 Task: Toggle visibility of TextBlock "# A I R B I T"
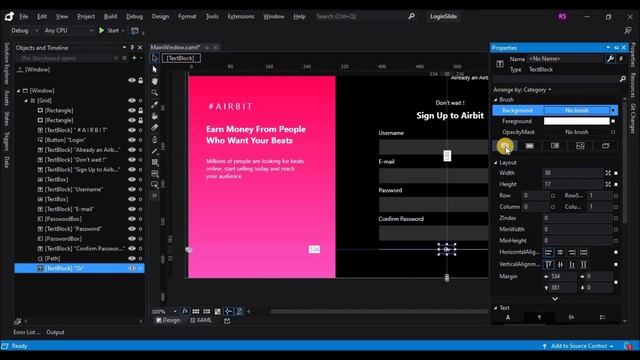click(131, 130)
